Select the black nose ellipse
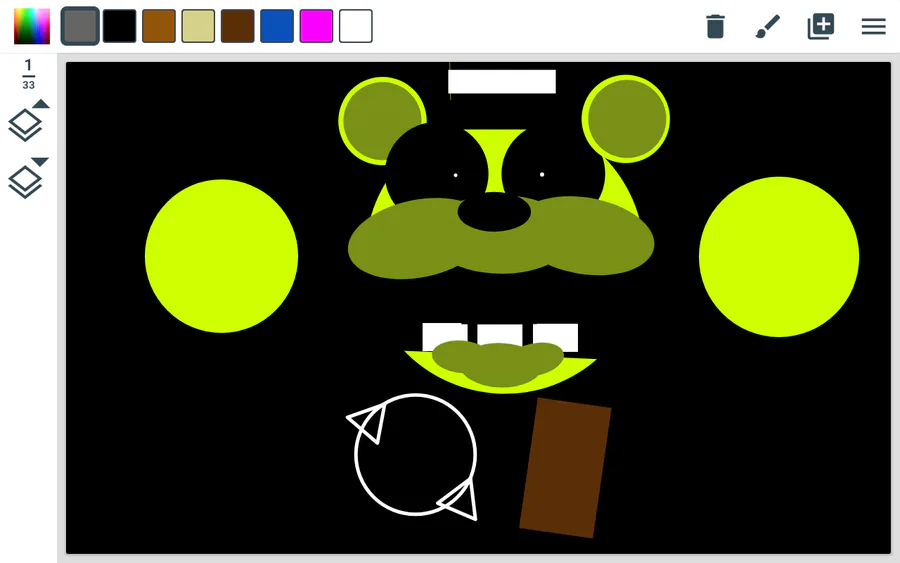 pos(494,212)
